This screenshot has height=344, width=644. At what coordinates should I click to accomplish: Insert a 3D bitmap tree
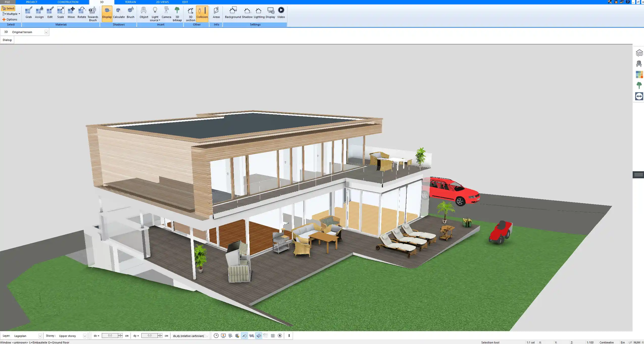pyautogui.click(x=177, y=14)
